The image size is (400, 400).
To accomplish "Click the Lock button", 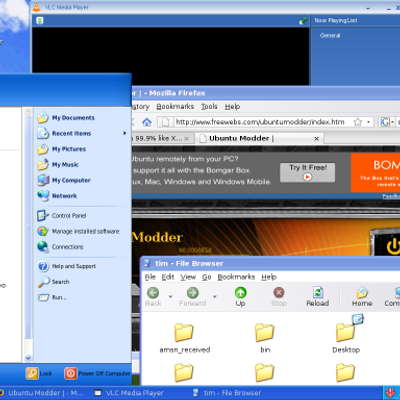I will (39, 373).
